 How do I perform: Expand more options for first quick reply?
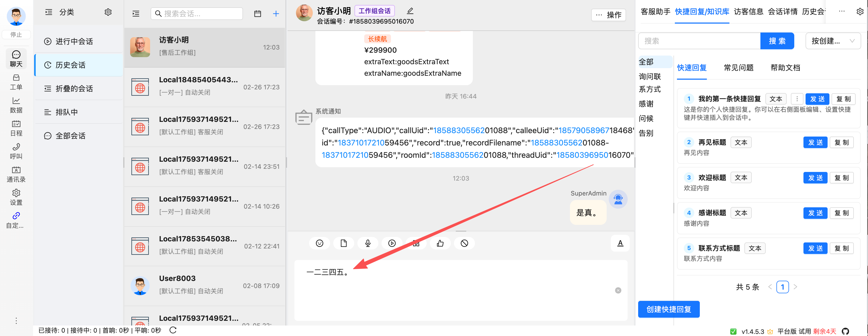797,99
